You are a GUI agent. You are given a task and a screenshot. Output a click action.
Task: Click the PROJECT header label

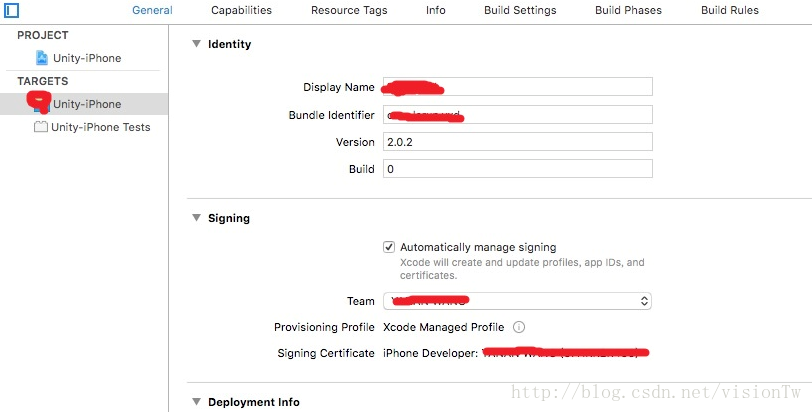(x=42, y=35)
